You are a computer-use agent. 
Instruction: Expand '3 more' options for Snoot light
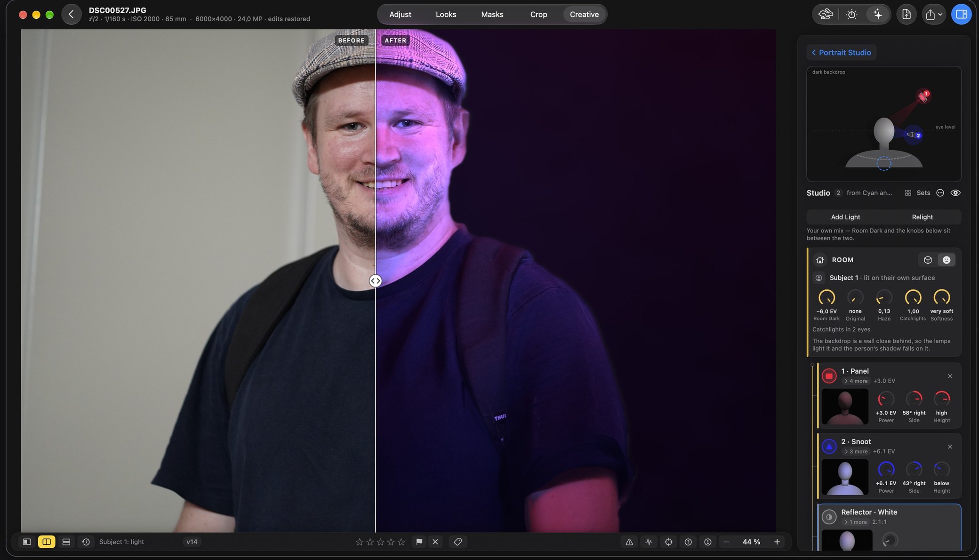tap(856, 452)
